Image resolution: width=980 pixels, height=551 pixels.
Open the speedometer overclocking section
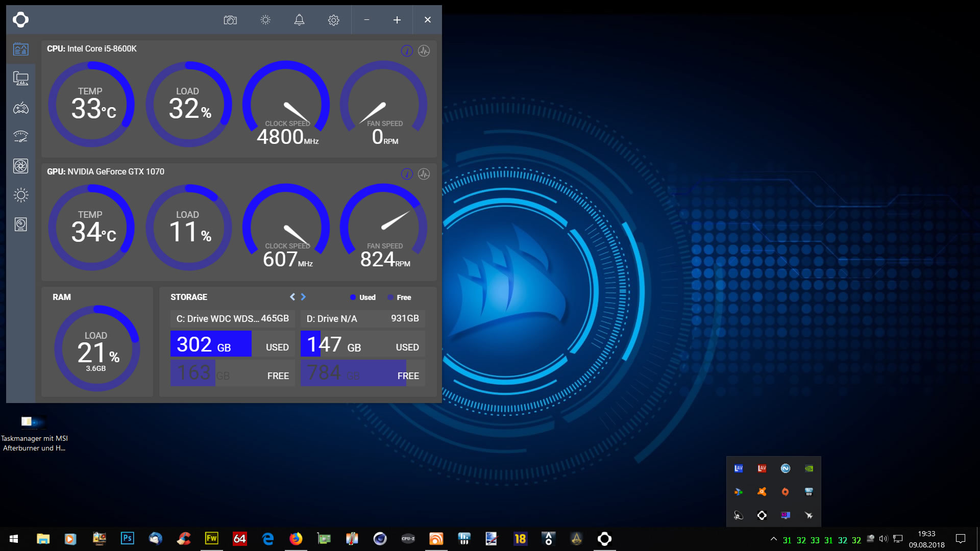[20, 137]
